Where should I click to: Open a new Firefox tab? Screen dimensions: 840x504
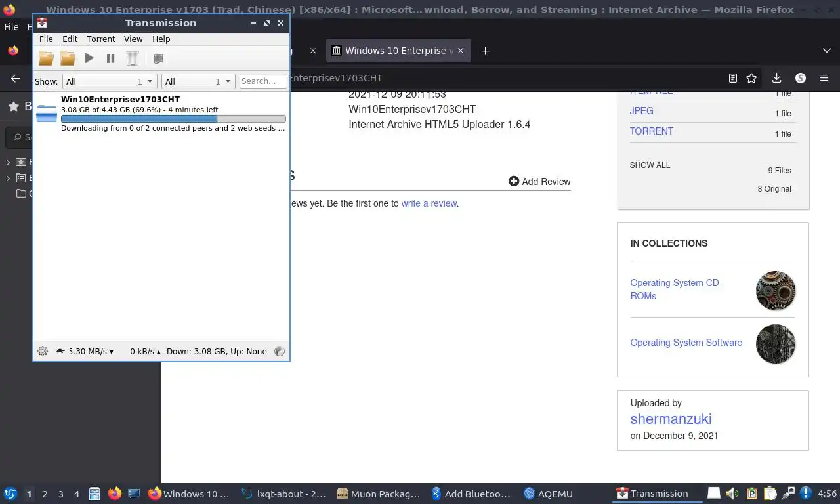pyautogui.click(x=485, y=51)
